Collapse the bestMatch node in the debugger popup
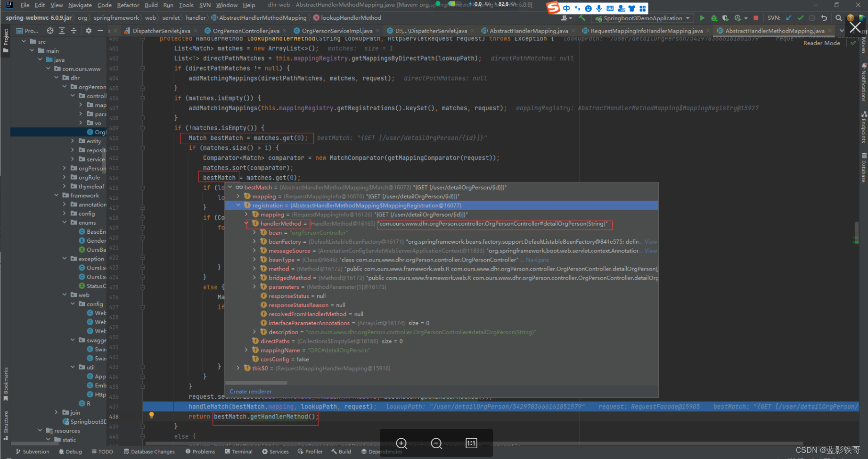 click(230, 187)
